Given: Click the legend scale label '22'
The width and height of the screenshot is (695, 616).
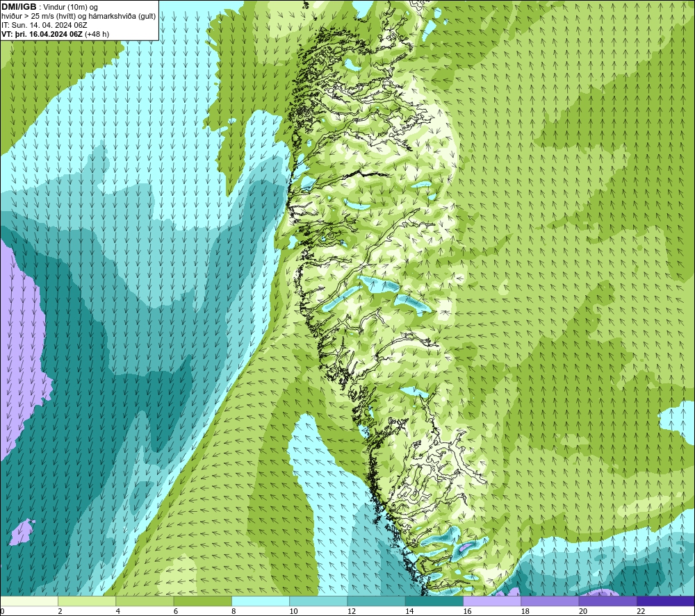Looking at the screenshot, I should click(x=641, y=612).
